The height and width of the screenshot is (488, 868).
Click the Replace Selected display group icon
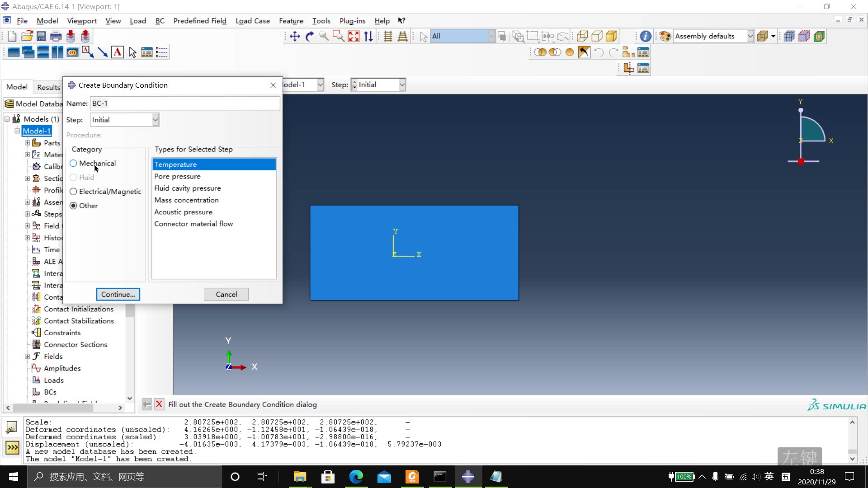(540, 52)
